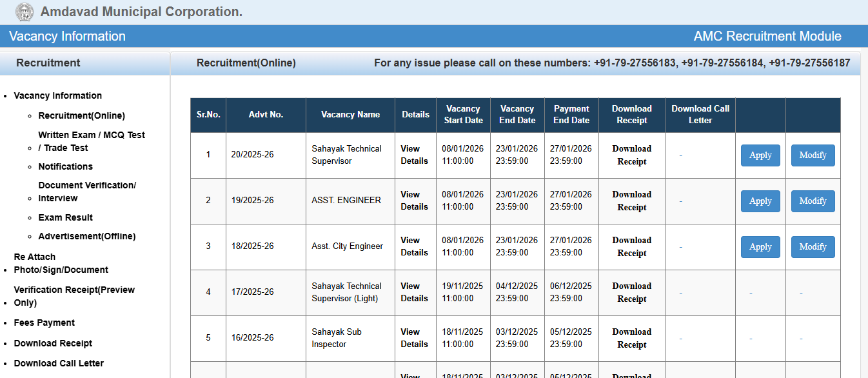This screenshot has height=378, width=868.
Task: Open Re Attach Photo/Sign/Document page
Action: [x=61, y=263]
